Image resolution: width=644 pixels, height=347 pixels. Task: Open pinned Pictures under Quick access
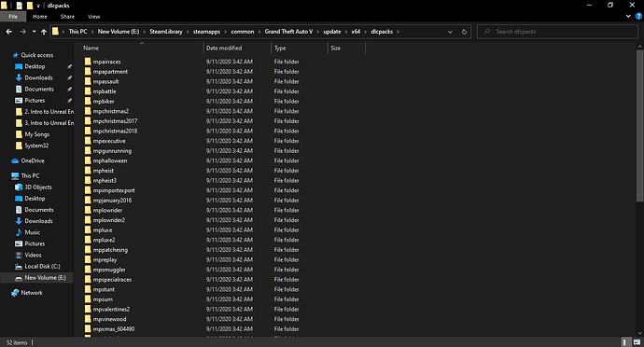[35, 100]
